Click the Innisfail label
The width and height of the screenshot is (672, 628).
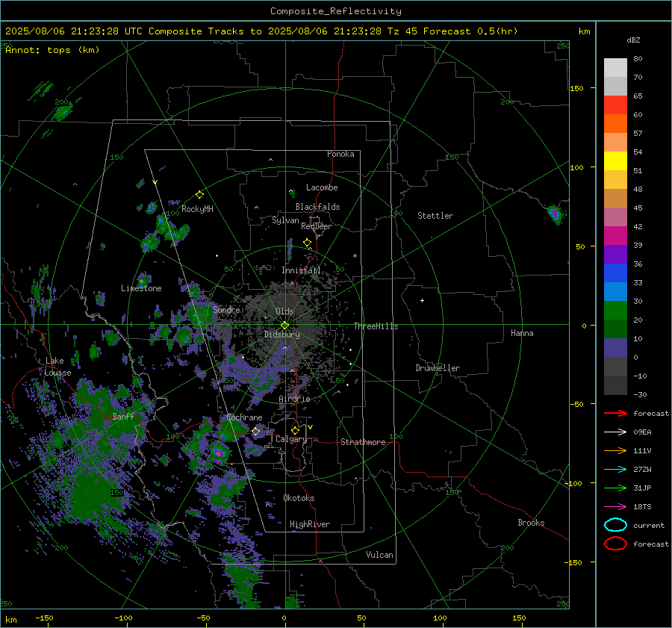[x=301, y=270]
